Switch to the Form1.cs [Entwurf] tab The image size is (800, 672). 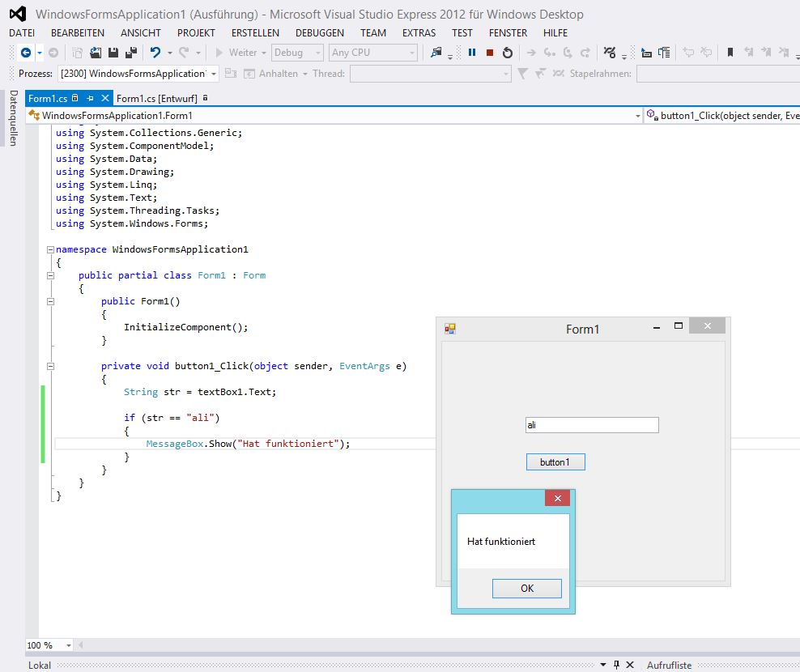coord(157,98)
